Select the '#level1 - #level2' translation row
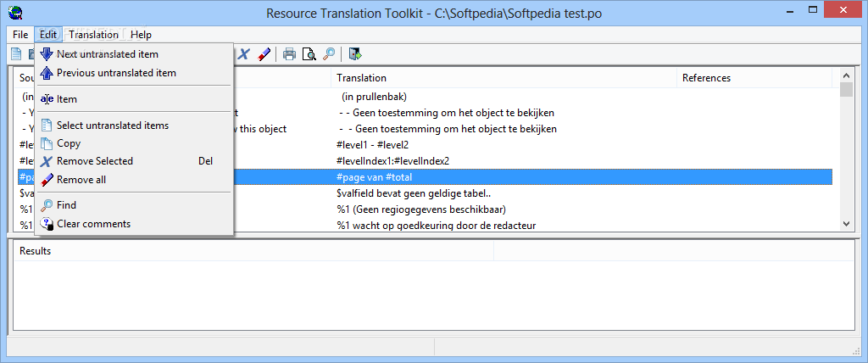The height and width of the screenshot is (363, 868). coord(425,145)
